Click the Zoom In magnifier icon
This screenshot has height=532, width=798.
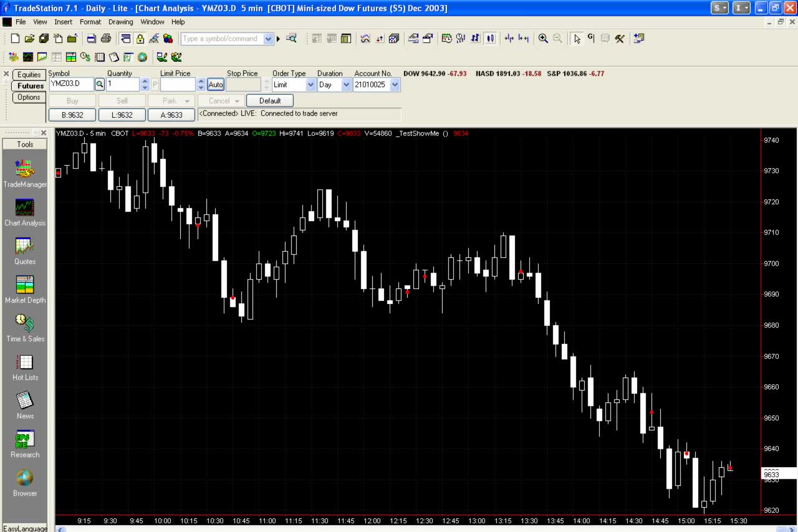(x=543, y=39)
